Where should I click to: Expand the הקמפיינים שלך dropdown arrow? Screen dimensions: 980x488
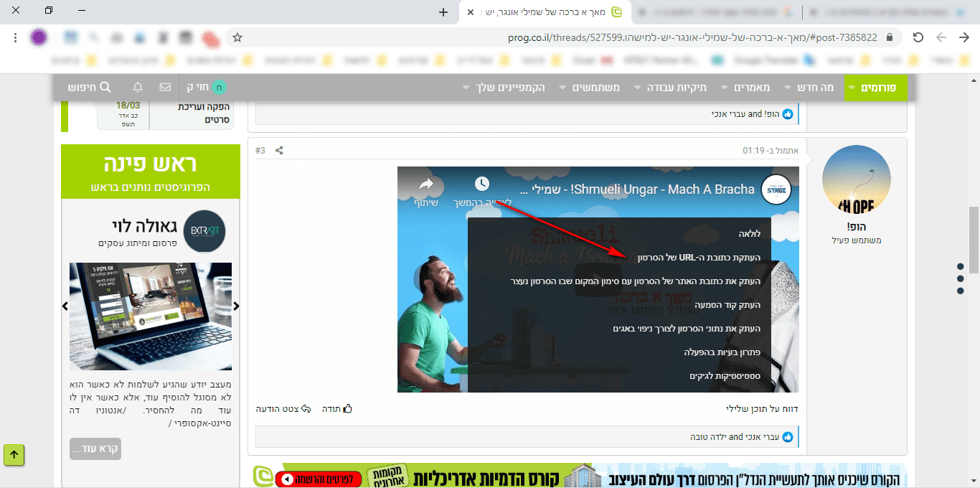tap(467, 88)
